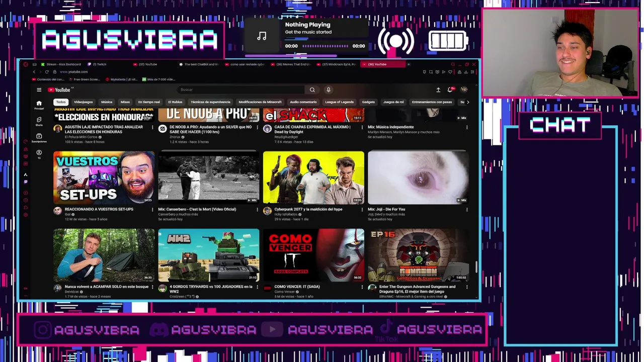Switch to the Twitch browser tab
The image size is (644, 362).
[x=98, y=64]
